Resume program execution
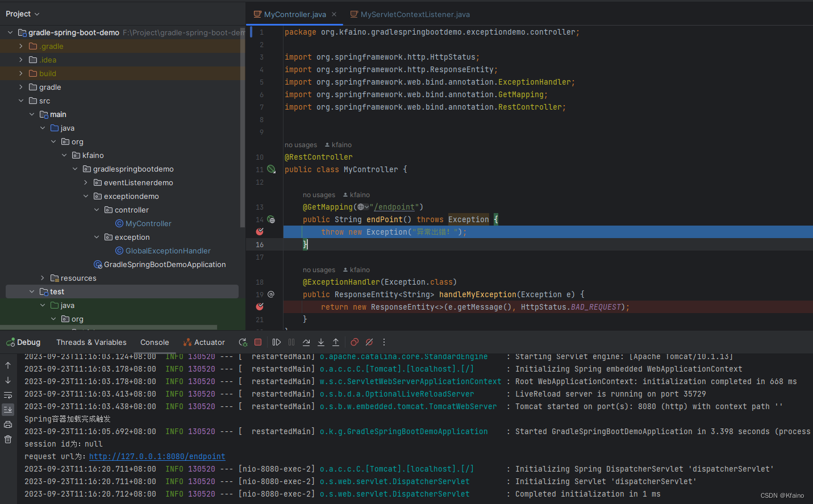This screenshot has height=504, width=813. tap(277, 342)
